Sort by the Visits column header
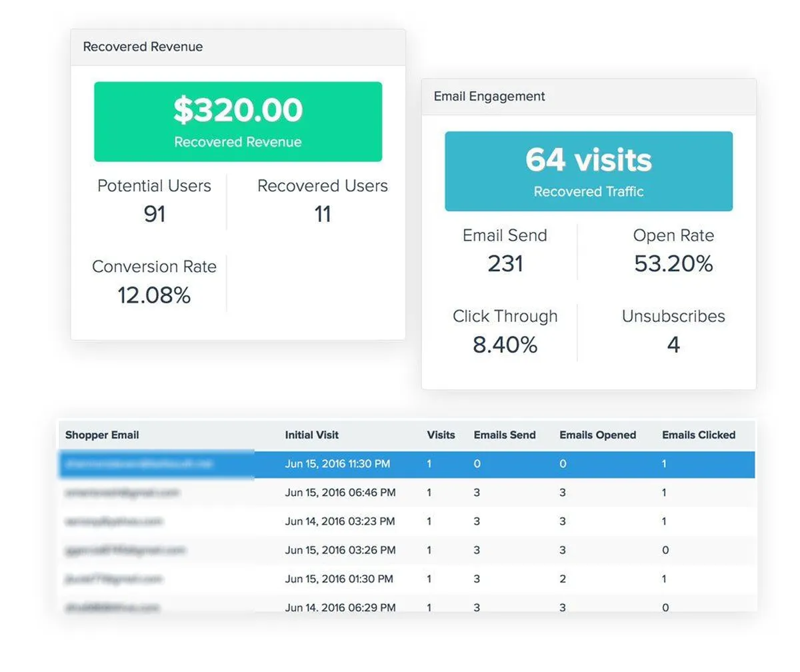This screenshot has height=672, width=800. point(441,435)
